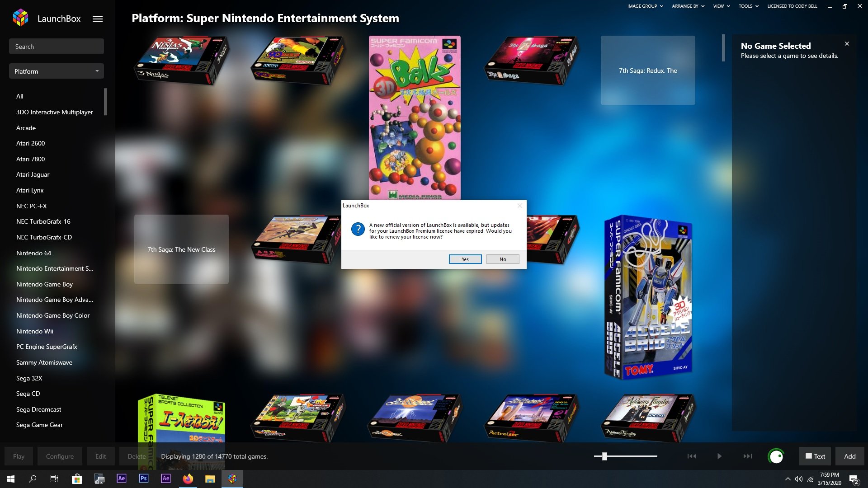Show hidden system tray icons
This screenshot has width=868, height=488.
point(788,479)
